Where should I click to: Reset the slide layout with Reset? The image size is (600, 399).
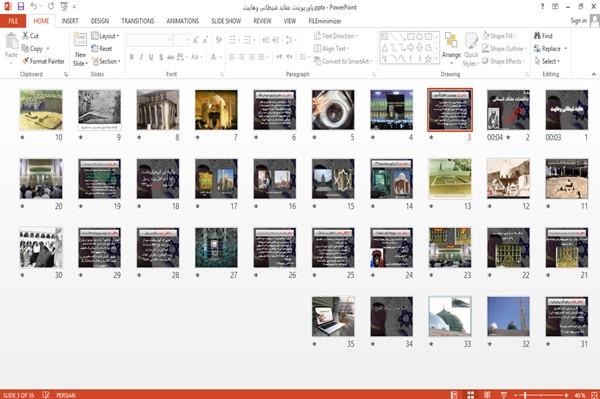point(102,49)
